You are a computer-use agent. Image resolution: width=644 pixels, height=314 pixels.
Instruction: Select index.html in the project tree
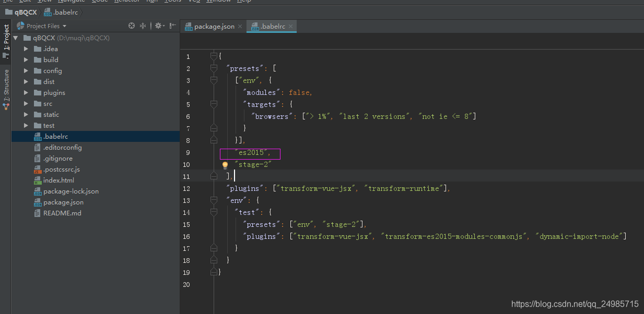(x=58, y=180)
